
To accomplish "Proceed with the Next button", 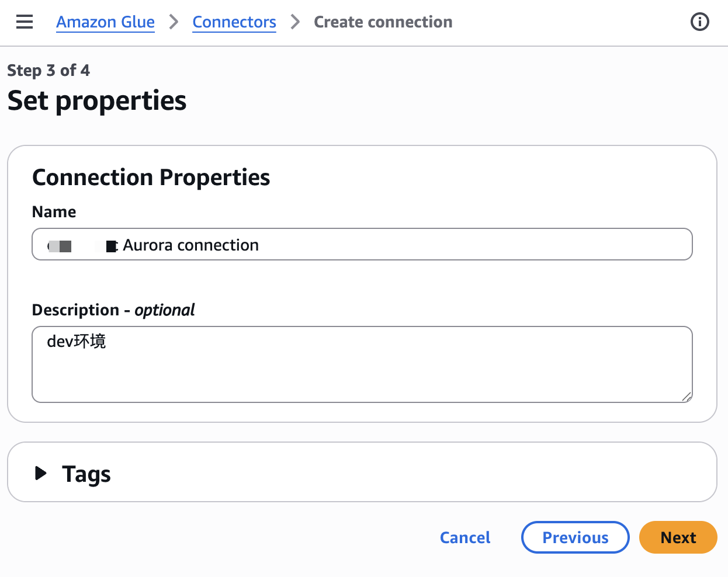I will tap(678, 537).
